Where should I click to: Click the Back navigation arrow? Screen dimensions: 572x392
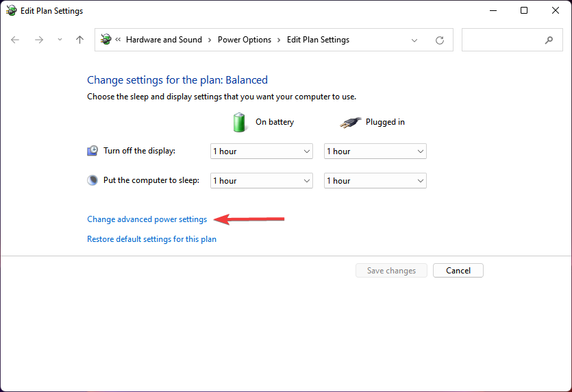[15, 40]
